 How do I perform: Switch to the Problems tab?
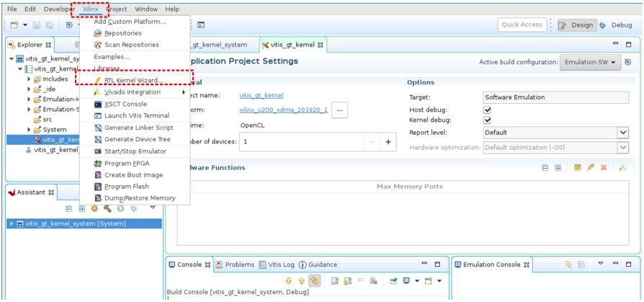(x=236, y=265)
